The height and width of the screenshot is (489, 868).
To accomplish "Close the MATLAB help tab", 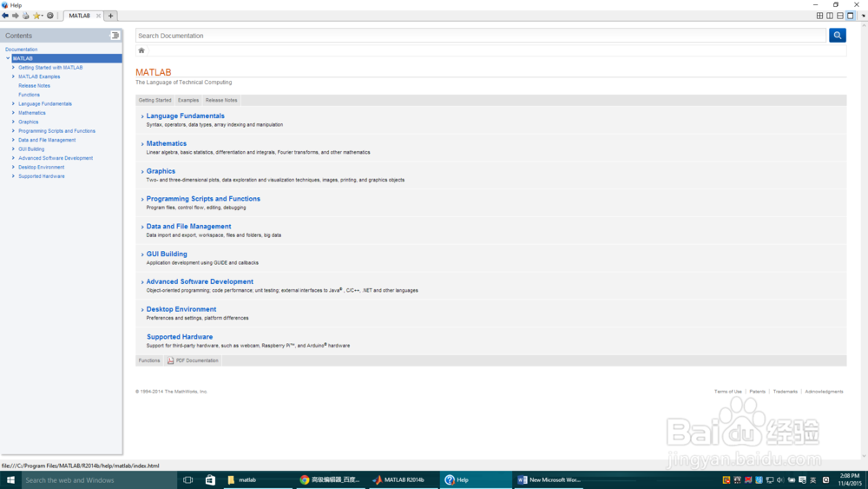I will tap(99, 16).
